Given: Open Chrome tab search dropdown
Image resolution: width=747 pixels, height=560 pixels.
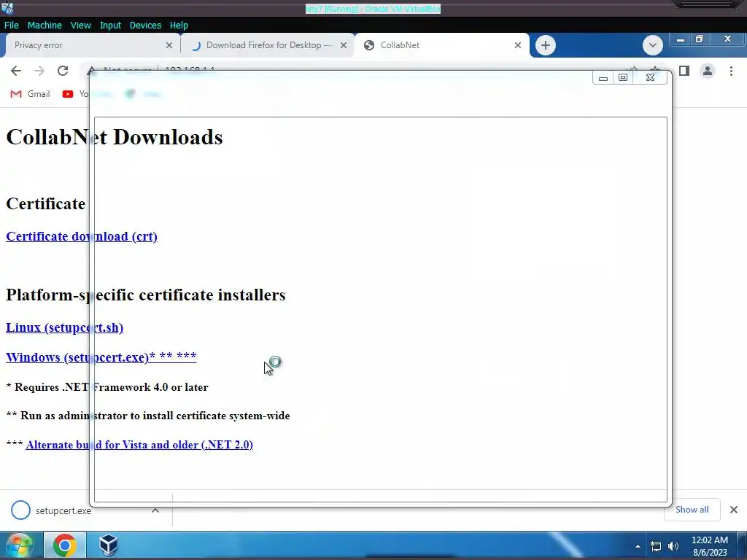Looking at the screenshot, I should [653, 45].
